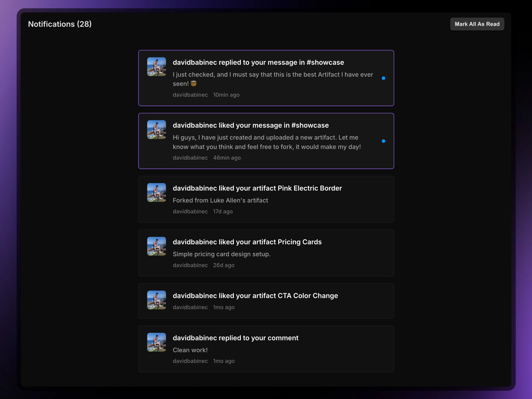Open the Pricing Cards liked notification title

click(x=247, y=242)
